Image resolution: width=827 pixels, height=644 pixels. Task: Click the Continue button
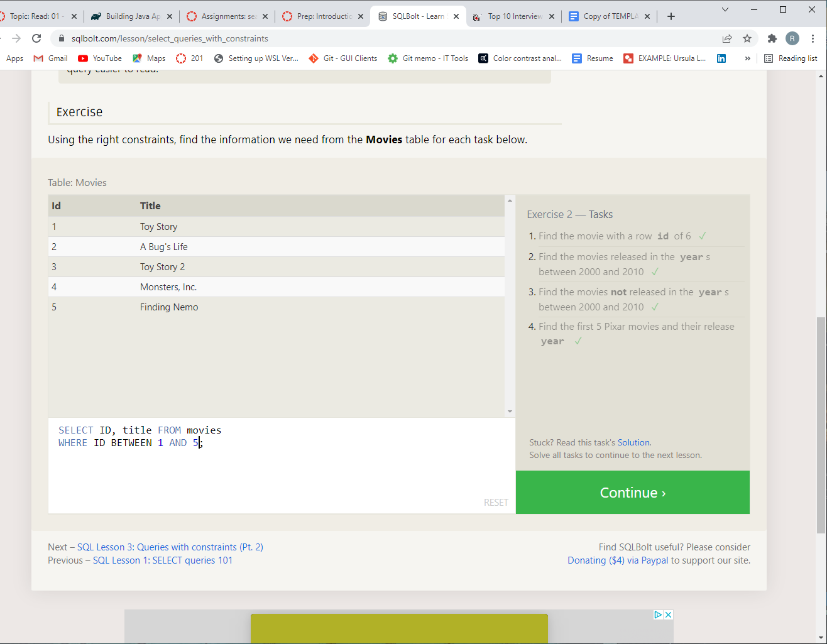pyautogui.click(x=633, y=493)
